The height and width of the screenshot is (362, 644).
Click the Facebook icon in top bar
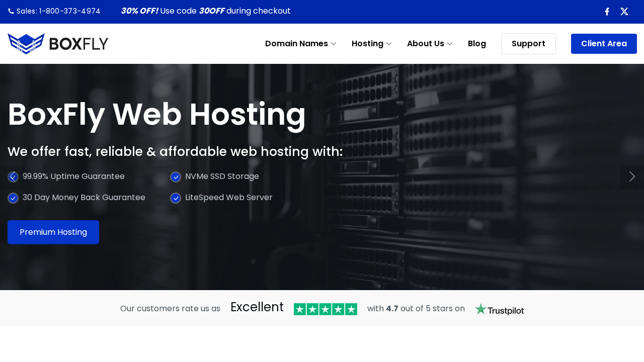[607, 12]
